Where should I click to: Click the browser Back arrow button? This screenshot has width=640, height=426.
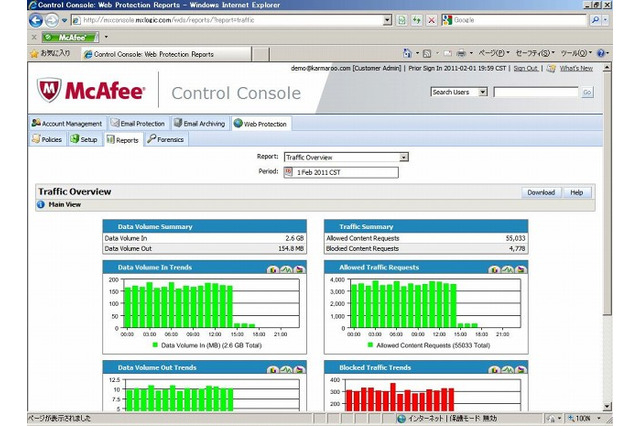click(36, 20)
